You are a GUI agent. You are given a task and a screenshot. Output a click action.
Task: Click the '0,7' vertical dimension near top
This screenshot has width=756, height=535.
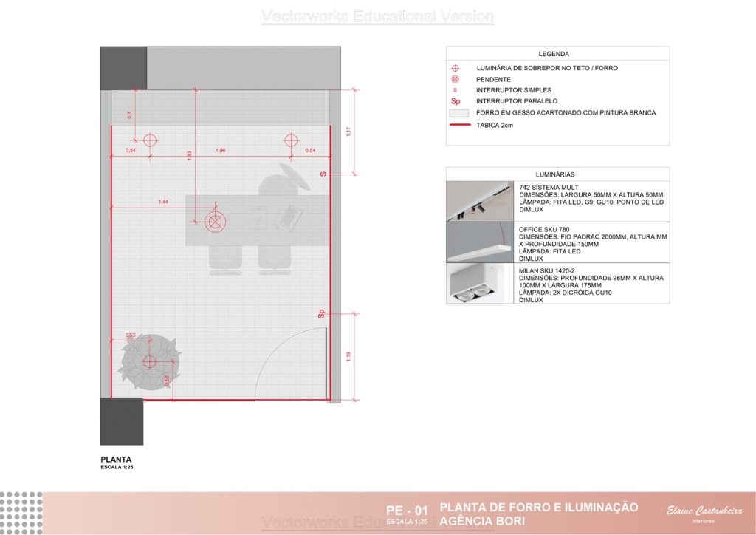pos(129,115)
